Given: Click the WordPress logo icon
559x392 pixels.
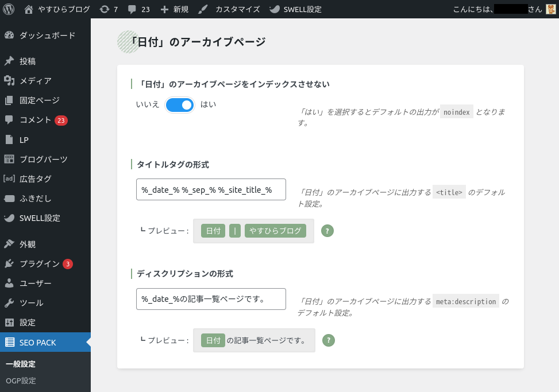Looking at the screenshot, I should click(x=9, y=9).
